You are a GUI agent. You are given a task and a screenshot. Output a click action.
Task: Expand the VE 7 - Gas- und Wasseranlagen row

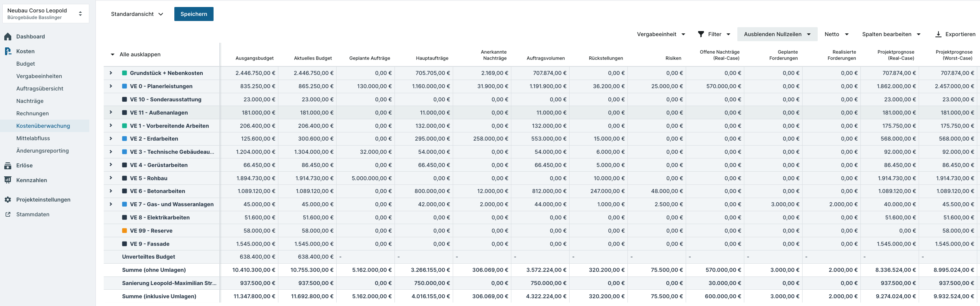111,204
